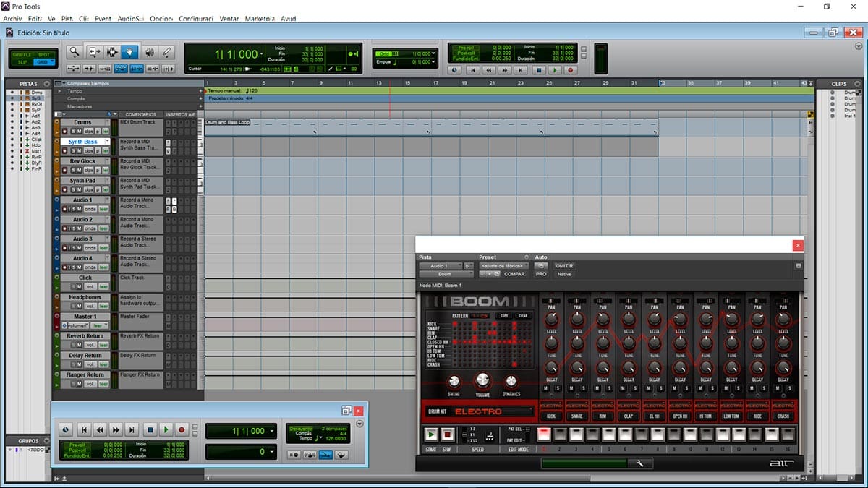The width and height of the screenshot is (868, 488).
Task: Open Boom insert selector dropdown
Action: point(446,274)
